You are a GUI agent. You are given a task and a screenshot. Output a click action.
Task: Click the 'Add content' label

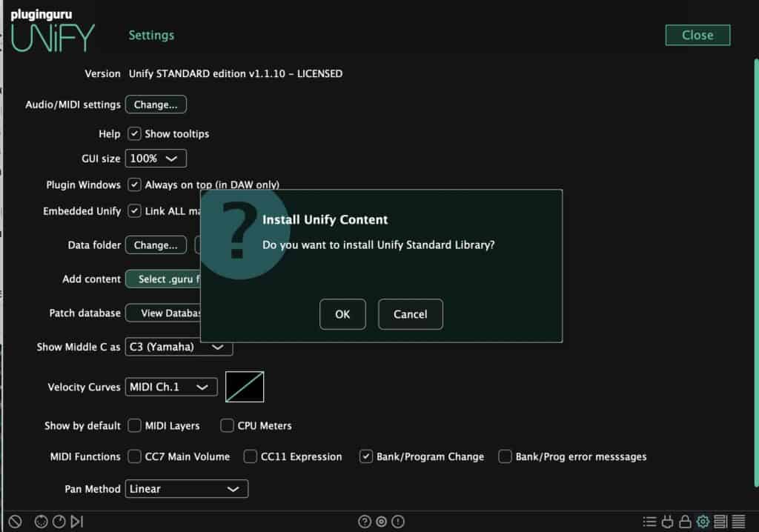91,279
